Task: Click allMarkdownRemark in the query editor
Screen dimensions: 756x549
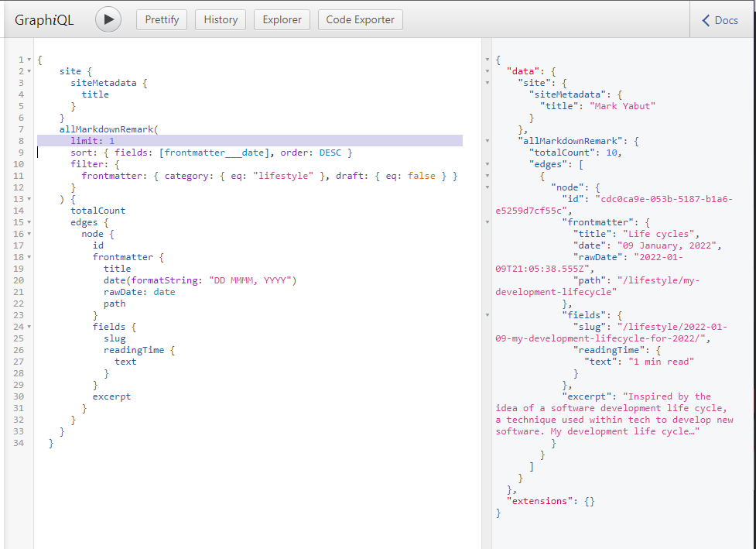Action: 106,129
